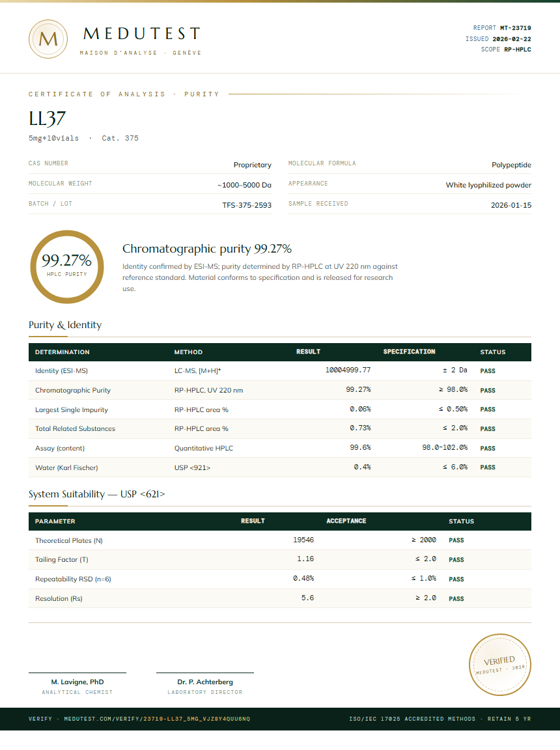The image size is (560, 750).
Task: Select the related substances result 0.73%
Action: 360,428
